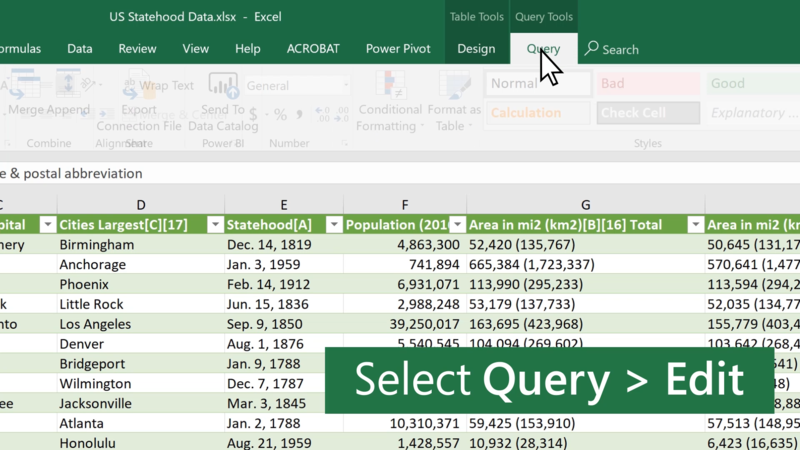
Task: Select the Bridgeport cell
Action: pyautogui.click(x=141, y=364)
